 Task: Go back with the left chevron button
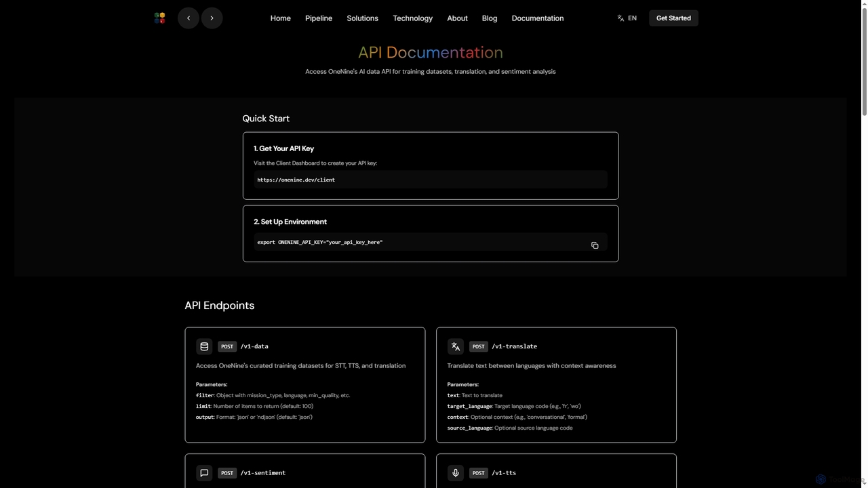[189, 18]
